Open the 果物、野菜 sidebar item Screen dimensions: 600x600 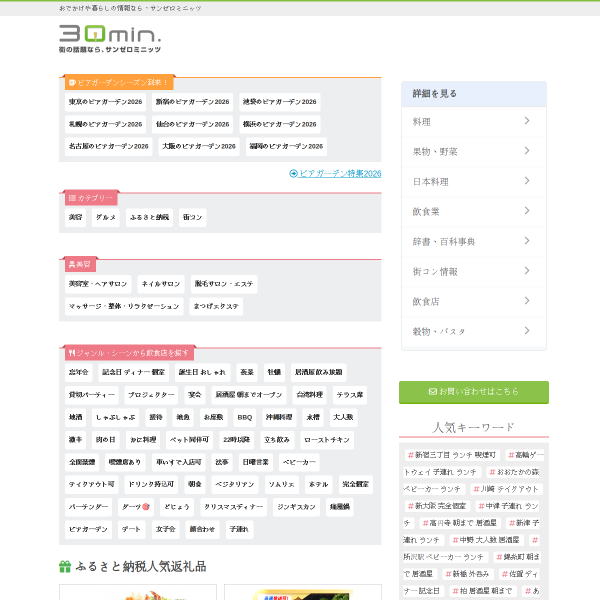tap(474, 152)
